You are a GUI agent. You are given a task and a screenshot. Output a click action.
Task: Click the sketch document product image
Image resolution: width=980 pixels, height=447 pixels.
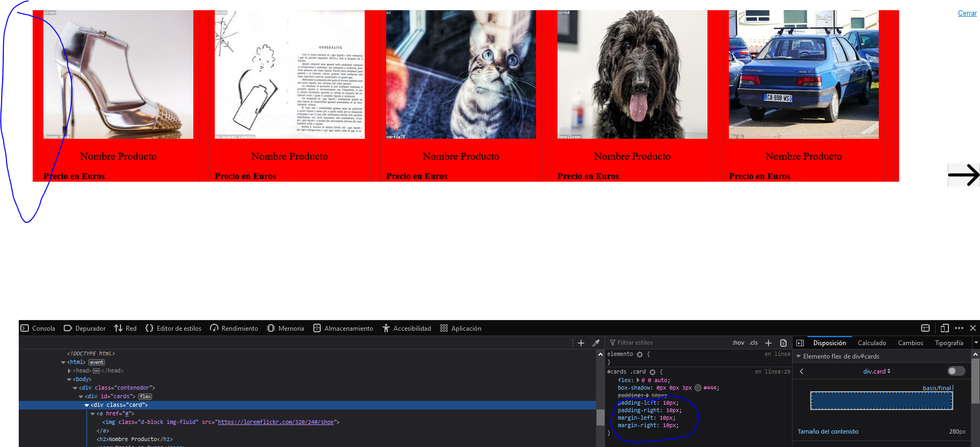290,74
